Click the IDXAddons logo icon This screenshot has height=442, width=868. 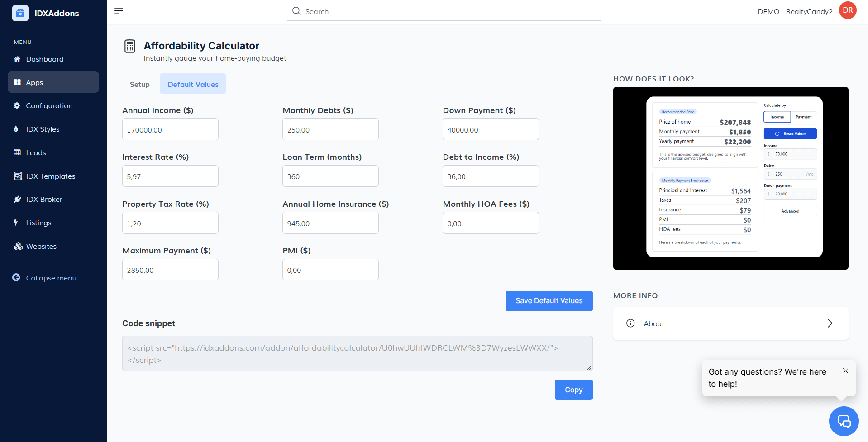[20, 13]
